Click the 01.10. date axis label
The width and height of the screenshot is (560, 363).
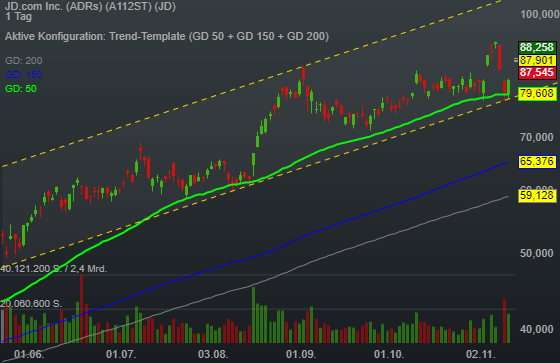pos(389,354)
